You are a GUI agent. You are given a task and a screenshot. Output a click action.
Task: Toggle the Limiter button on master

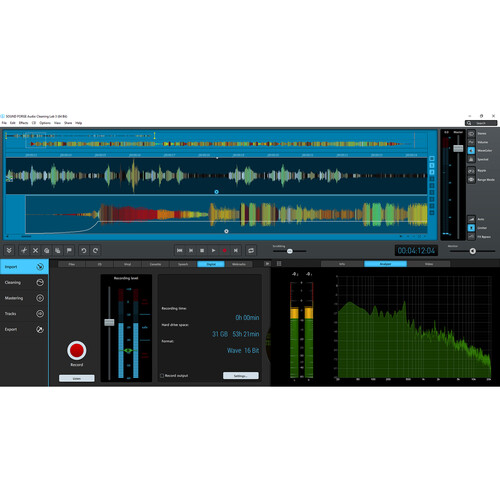click(x=471, y=228)
